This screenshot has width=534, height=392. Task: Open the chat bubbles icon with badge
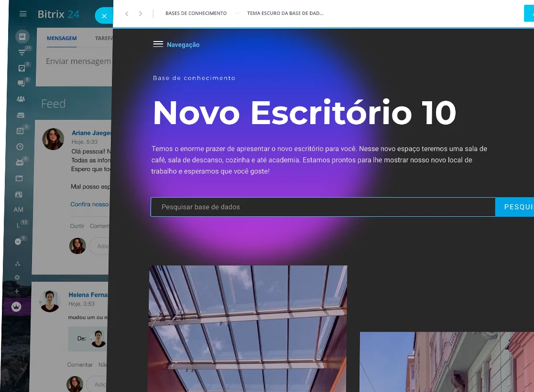click(21, 84)
